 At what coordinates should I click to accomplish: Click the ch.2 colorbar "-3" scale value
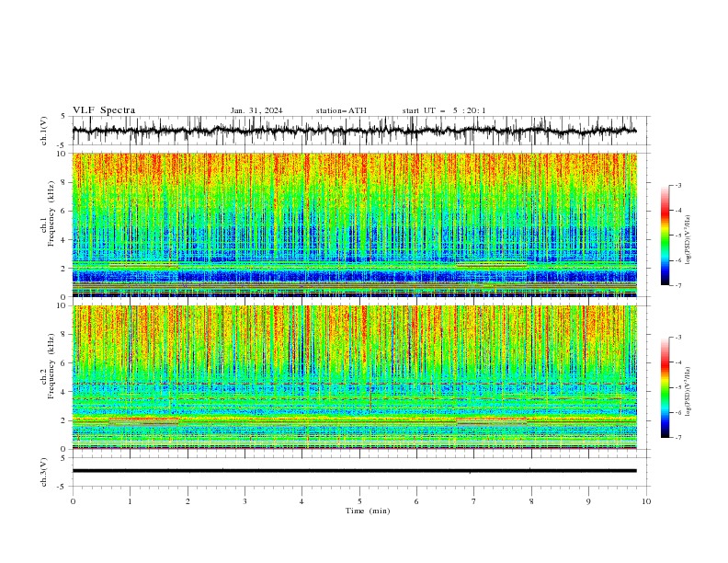(678, 338)
